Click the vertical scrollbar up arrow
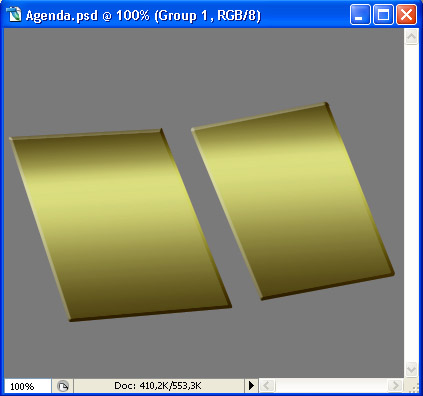Viewport: 423px width, 396px height. point(411,37)
